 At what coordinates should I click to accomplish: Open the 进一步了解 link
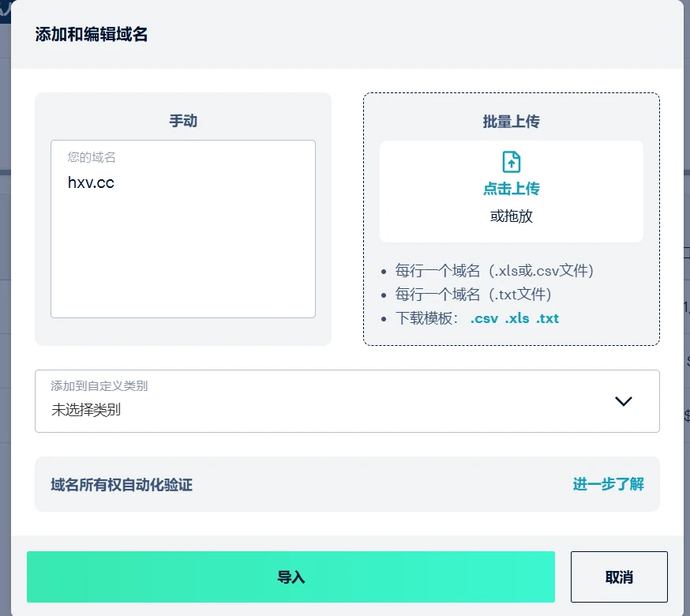[608, 484]
